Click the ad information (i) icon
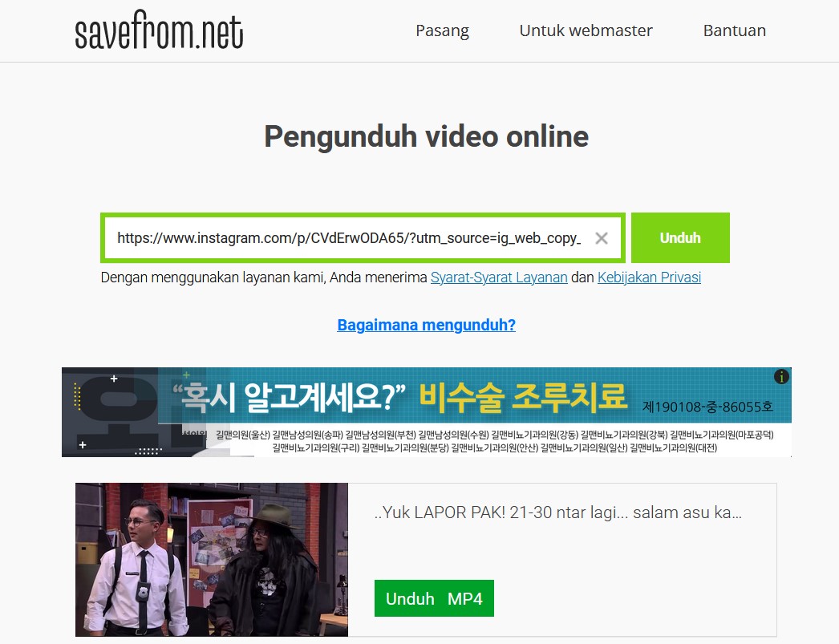Image resolution: width=839 pixels, height=644 pixels. click(x=781, y=377)
